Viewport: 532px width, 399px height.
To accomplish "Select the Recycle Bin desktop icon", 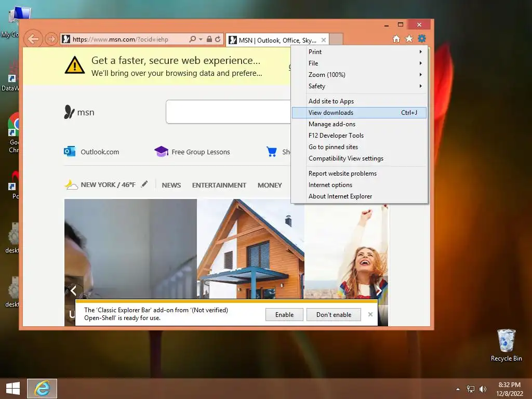I will click(506, 345).
